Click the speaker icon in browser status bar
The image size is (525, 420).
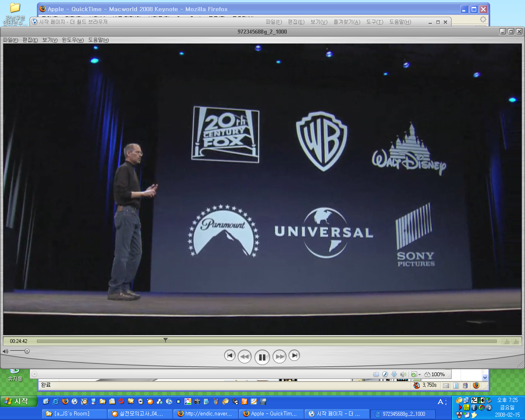click(x=403, y=374)
